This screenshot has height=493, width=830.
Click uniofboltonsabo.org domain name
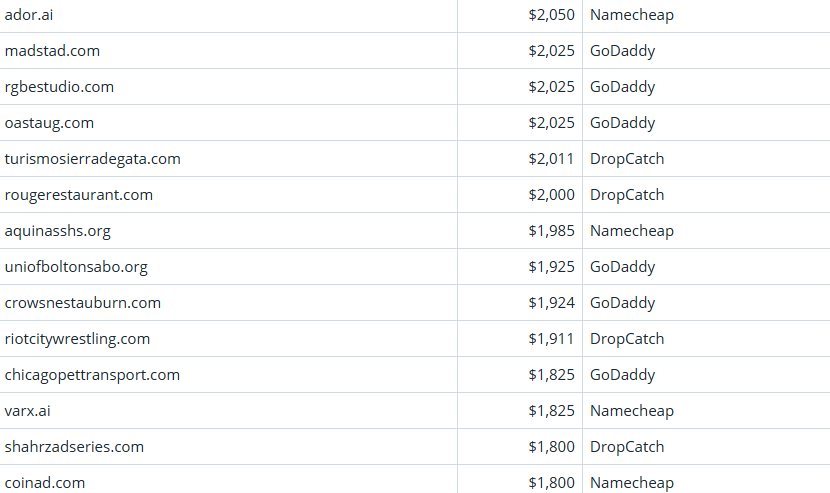tap(76, 267)
